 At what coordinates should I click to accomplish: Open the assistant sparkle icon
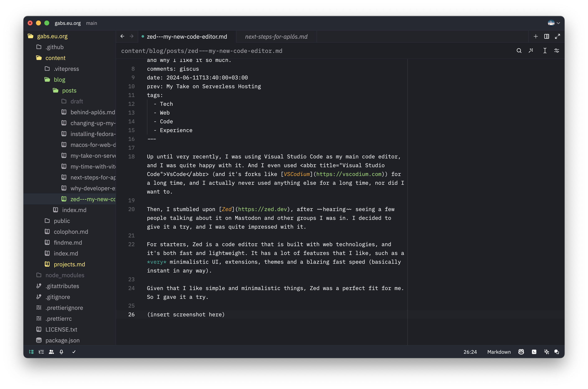point(547,352)
